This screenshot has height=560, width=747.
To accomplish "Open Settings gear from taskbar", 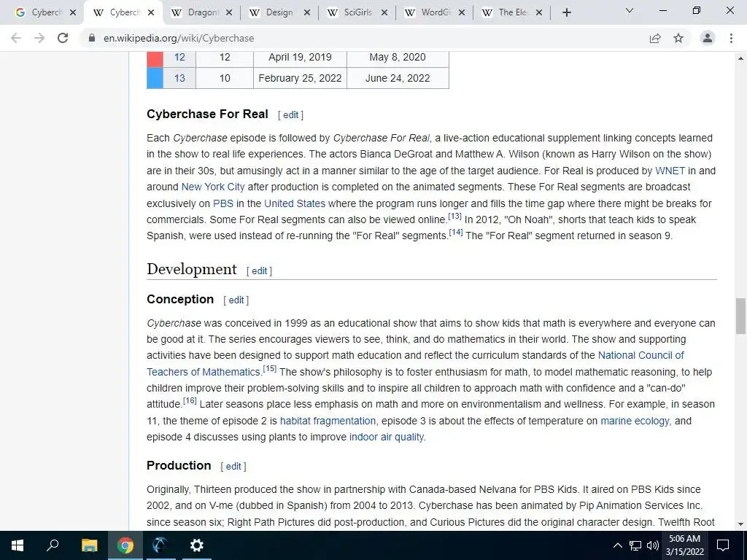I will click(196, 545).
